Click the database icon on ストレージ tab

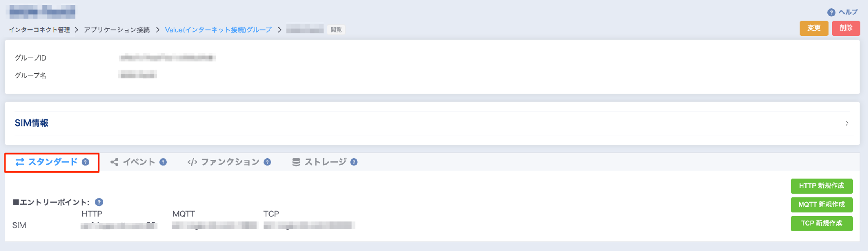296,162
